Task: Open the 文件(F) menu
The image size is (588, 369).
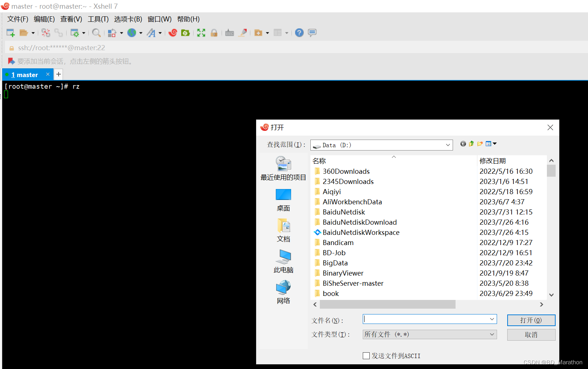Action: tap(18, 19)
